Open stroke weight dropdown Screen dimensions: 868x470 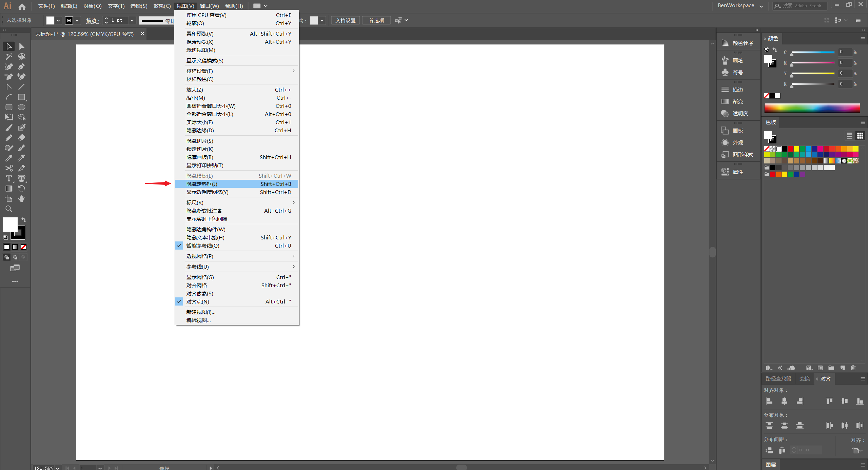132,20
